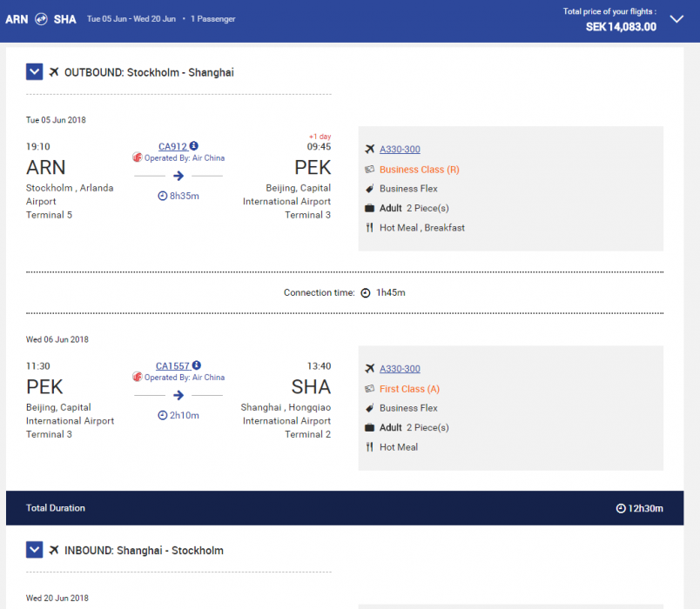Viewport: 700px width, 609px height.
Task: Collapse the INBOUND Shanghai - Stockholm section
Action: point(34,550)
